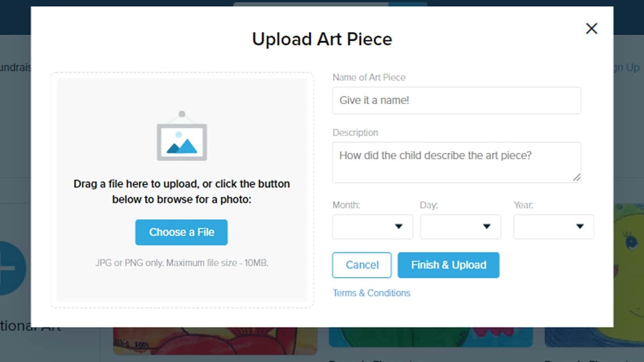Screen dimensions: 644x362
Task: Grab the Description box resize handle
Action: point(577,177)
